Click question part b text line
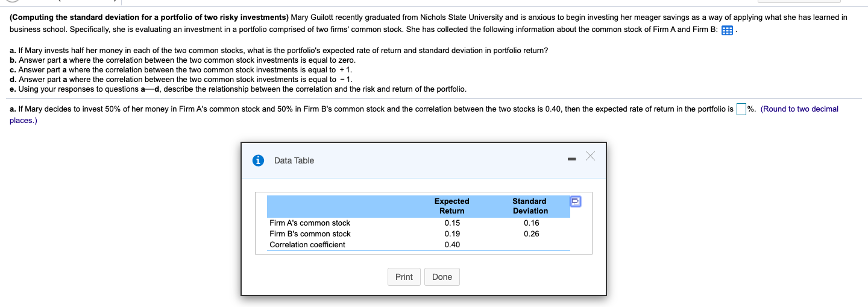Screen dimensions: 868x307 click(183, 60)
